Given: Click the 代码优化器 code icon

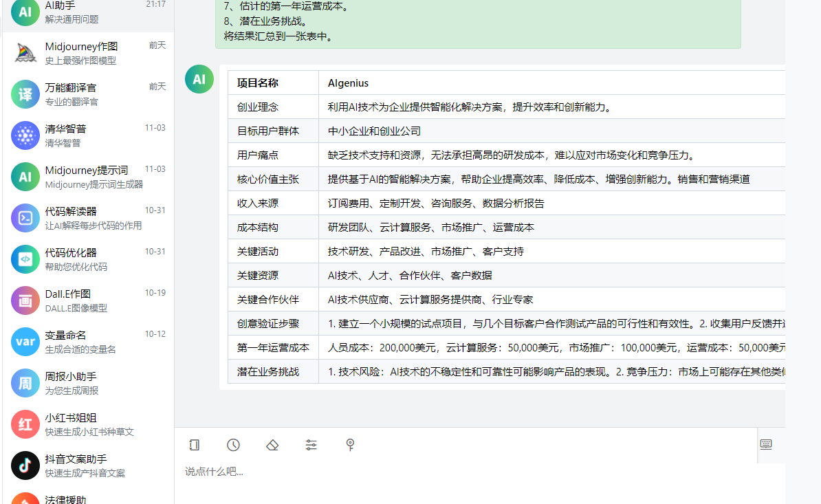Looking at the screenshot, I should point(25,259).
